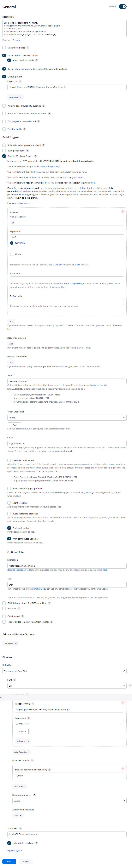Enable Discard old builds checkbox
The height and width of the screenshot is (868, 132).
(4, 48)
